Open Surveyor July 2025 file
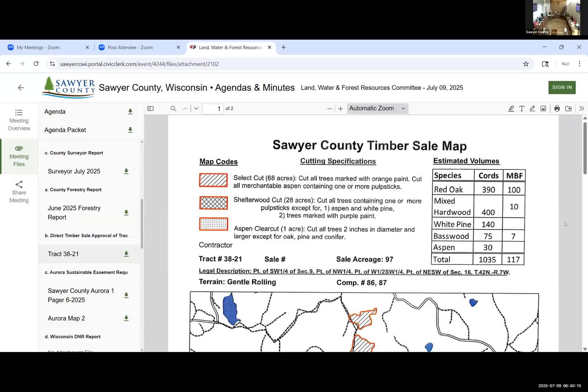Screen dimensions: 588x392 coord(74,171)
